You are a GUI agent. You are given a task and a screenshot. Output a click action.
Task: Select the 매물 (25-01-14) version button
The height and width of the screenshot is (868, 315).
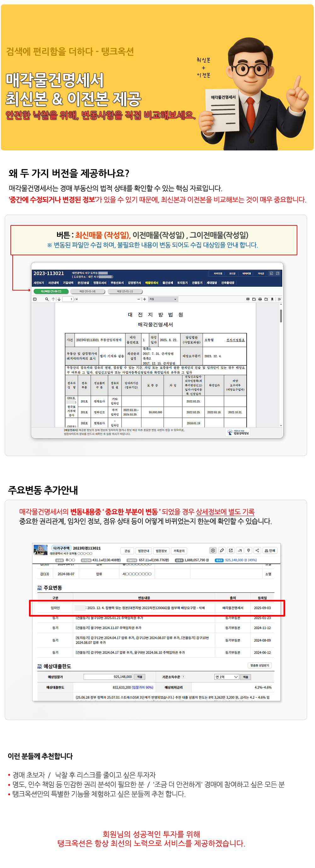88,291
